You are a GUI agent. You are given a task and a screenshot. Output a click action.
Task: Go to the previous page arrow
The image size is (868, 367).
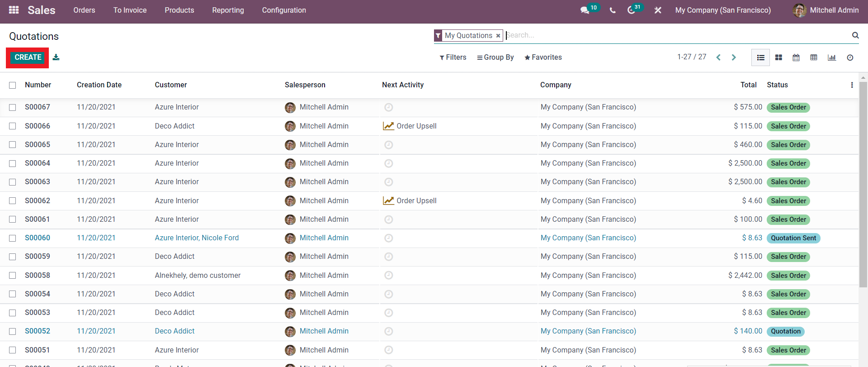point(718,57)
